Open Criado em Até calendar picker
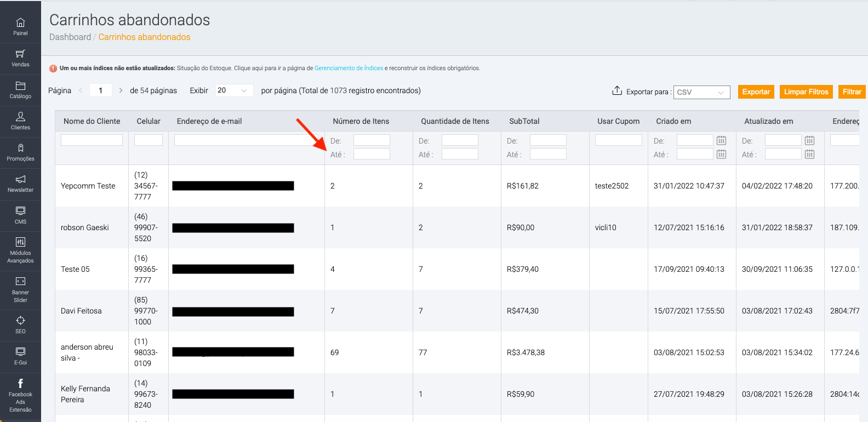868x422 pixels. click(x=721, y=154)
